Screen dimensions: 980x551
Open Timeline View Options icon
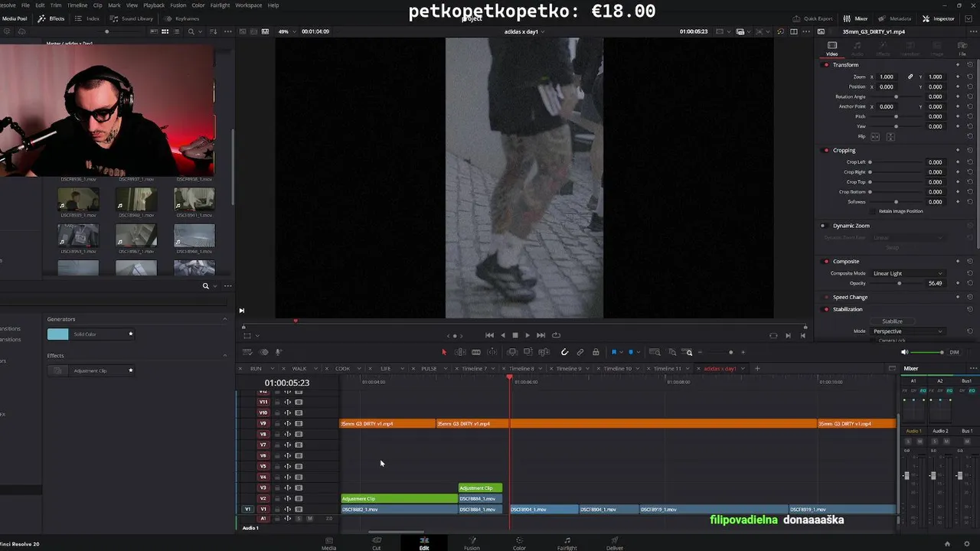tap(247, 352)
